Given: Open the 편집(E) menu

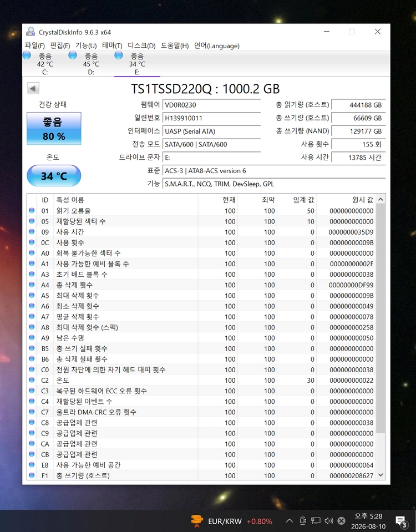Looking at the screenshot, I should click(60, 46).
